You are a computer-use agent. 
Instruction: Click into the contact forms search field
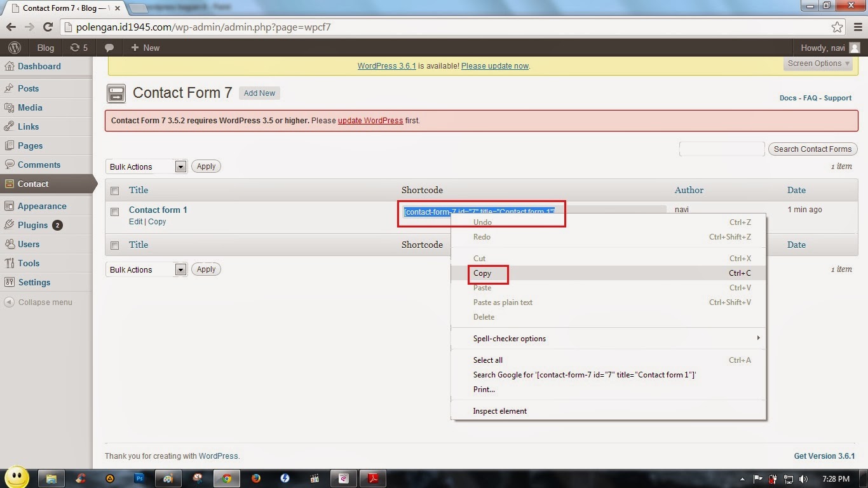click(x=721, y=149)
